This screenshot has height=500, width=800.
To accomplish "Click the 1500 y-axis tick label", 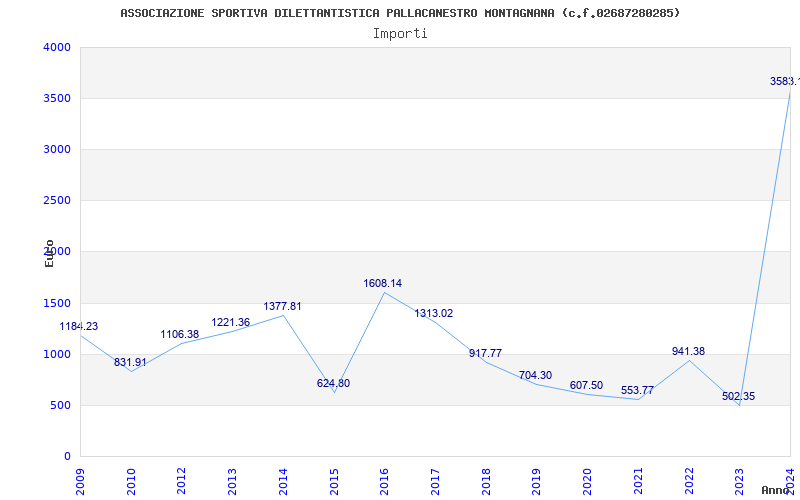I will point(57,304).
